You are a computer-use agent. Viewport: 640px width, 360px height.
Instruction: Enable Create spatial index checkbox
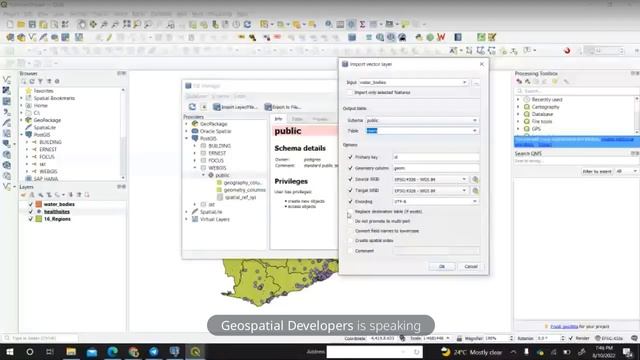tap(350, 241)
